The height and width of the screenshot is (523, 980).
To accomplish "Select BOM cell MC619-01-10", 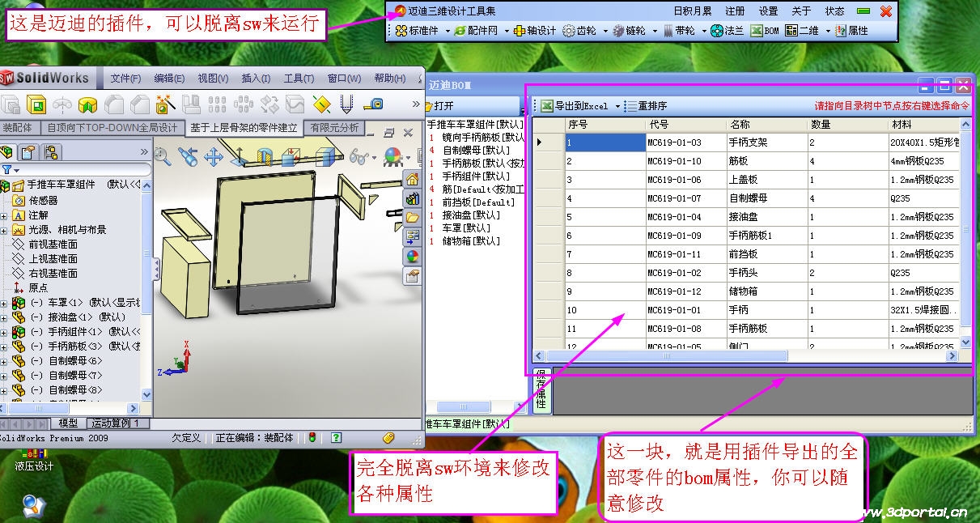I will [x=685, y=161].
